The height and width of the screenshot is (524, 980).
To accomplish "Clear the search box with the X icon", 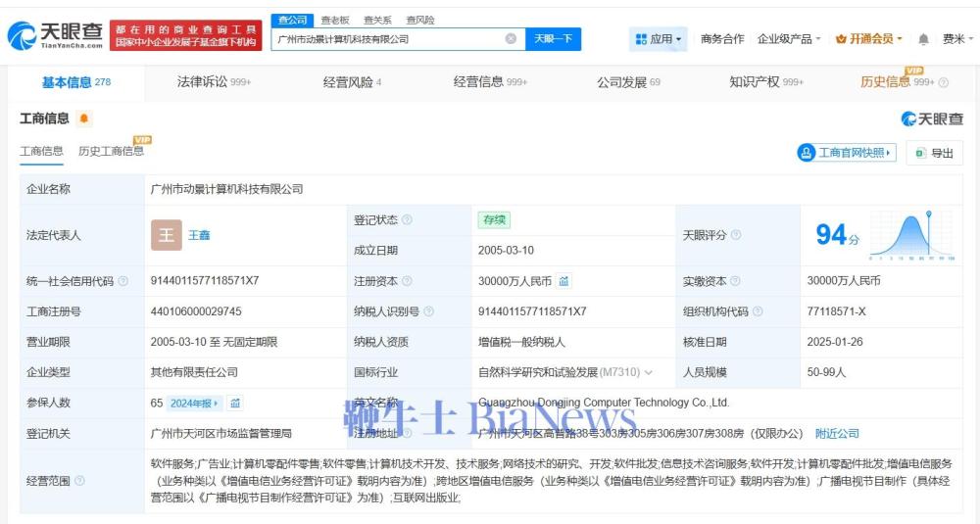I will tap(511, 39).
